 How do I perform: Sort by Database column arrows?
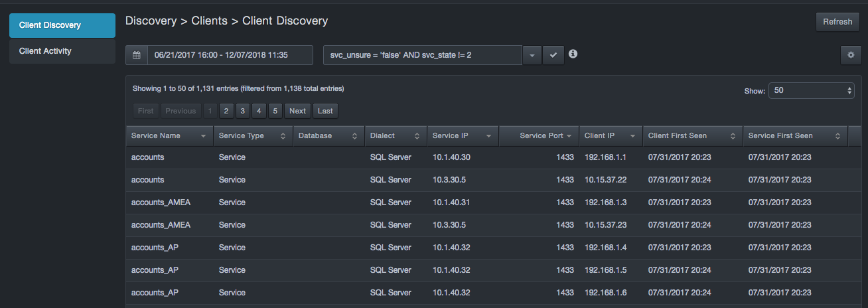point(354,136)
